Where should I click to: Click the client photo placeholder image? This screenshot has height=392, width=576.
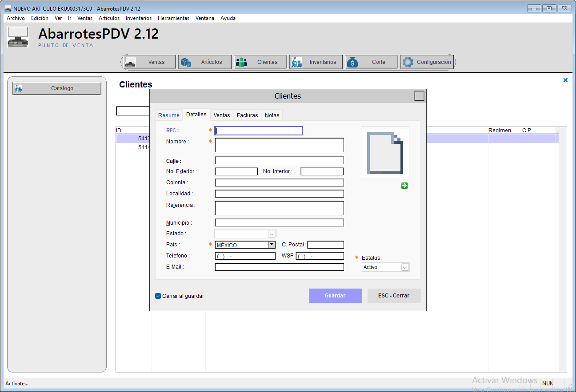click(x=385, y=153)
